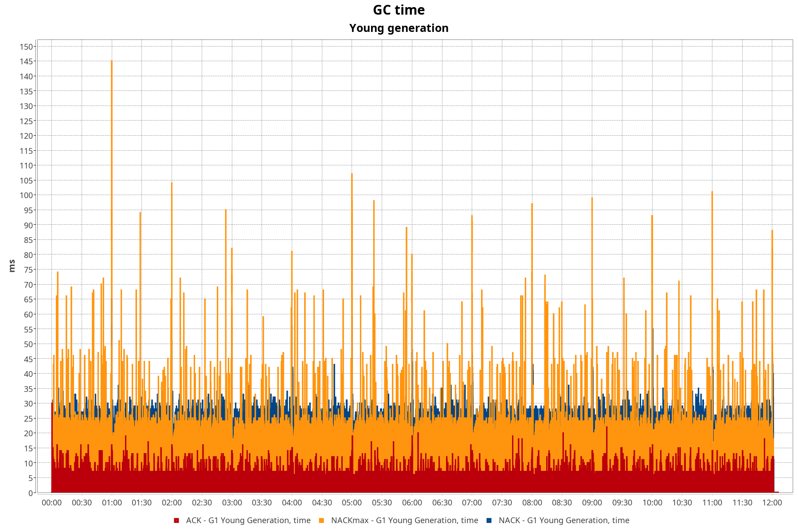Select the 145 ms peak at 01:00

[112, 62]
